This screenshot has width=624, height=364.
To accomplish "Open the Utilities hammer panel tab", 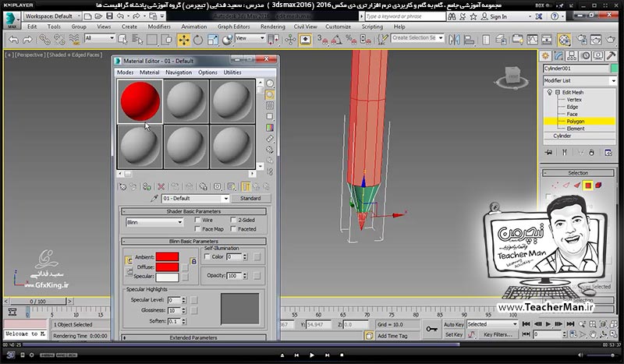I will pyautogui.click(x=611, y=55).
